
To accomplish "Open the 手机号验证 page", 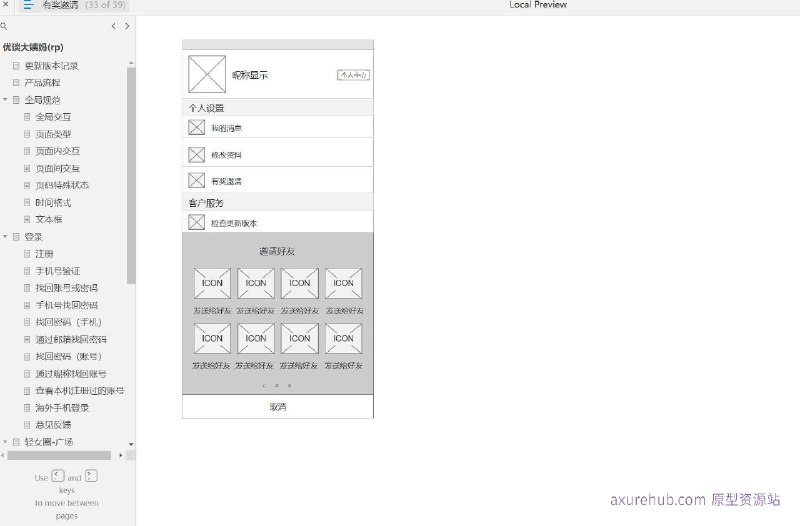I will click(58, 271).
